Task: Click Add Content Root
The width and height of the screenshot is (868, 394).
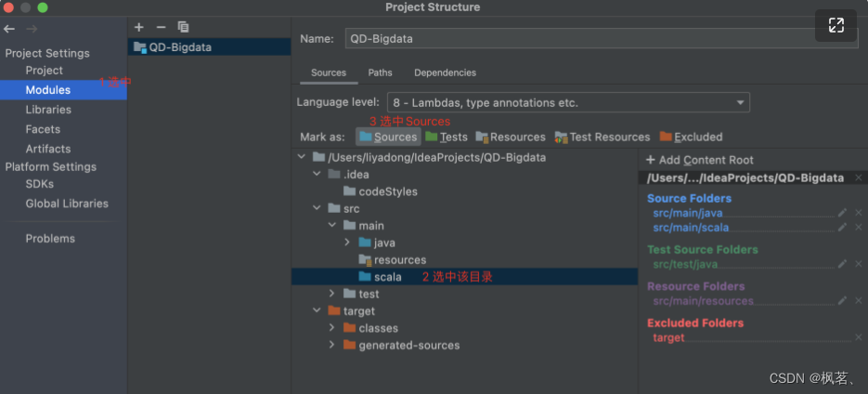Action: tap(700, 160)
